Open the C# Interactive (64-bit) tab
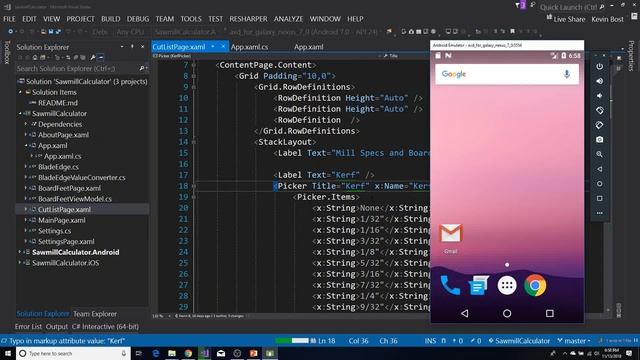This screenshot has width=640, height=360. tap(105, 327)
